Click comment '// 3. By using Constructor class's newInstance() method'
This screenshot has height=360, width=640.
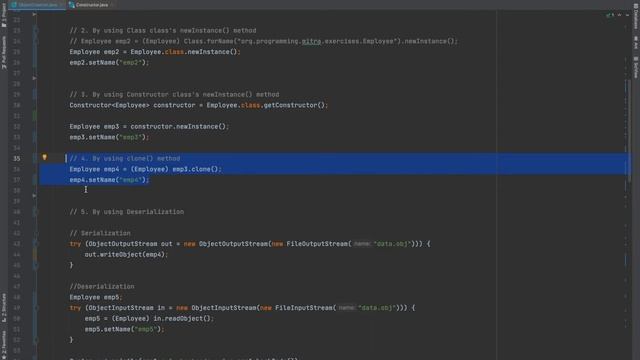174,95
